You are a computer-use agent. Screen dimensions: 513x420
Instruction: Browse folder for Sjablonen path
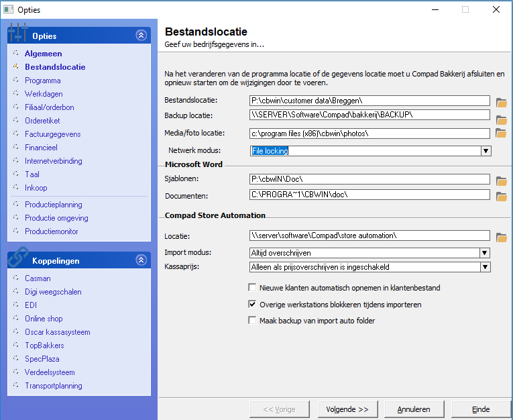501,181
